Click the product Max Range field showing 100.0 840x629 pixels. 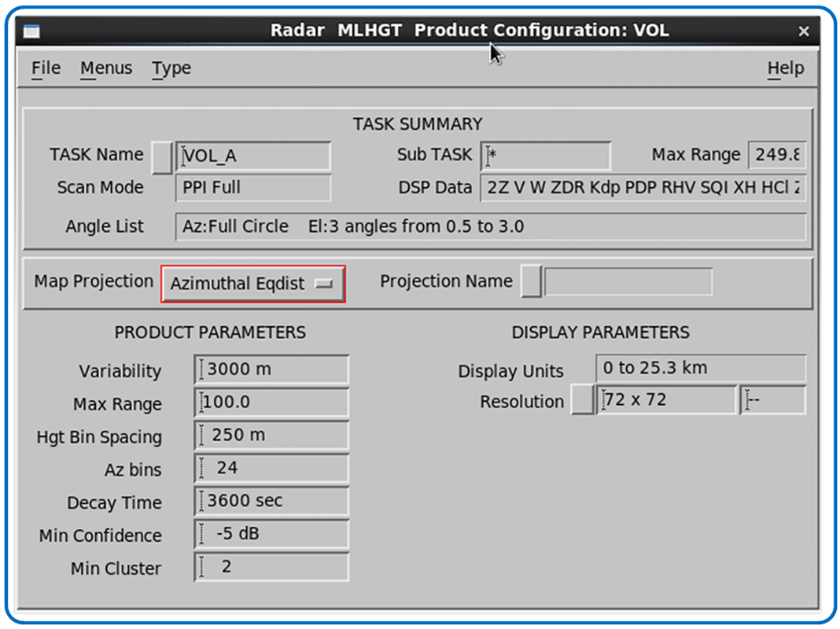(x=271, y=402)
